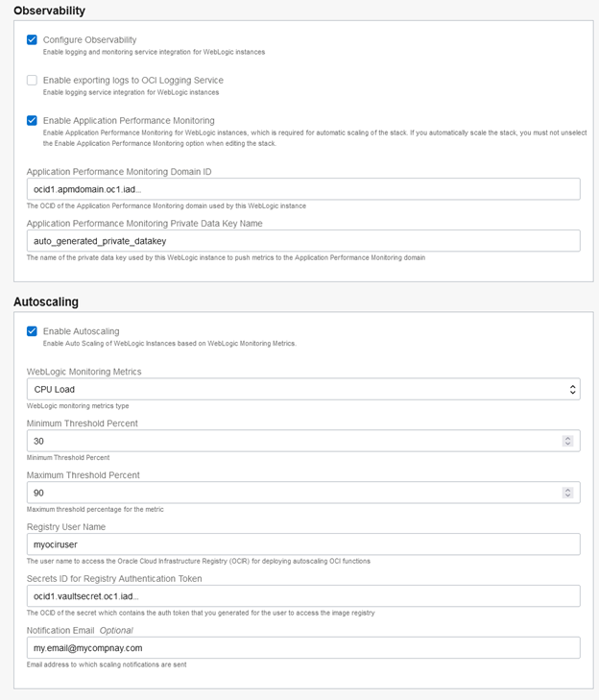Viewport: 599px width, 700px height.
Task: Click the Enable Autoscaling label text
Action: [81, 331]
